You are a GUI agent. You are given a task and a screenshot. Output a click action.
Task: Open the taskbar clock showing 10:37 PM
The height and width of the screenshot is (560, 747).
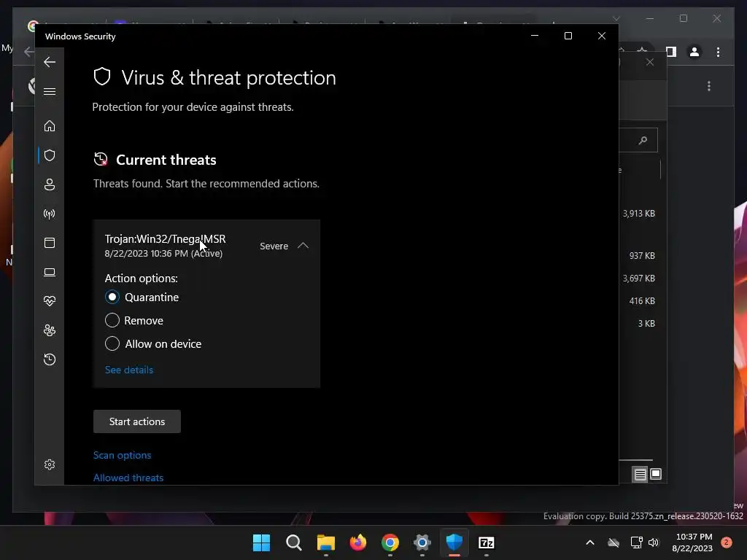click(x=694, y=542)
